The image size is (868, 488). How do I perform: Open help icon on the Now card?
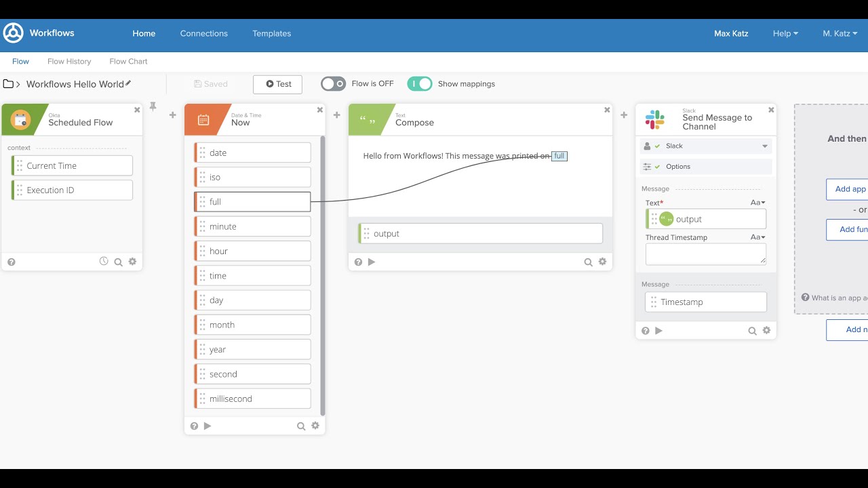[x=194, y=426]
